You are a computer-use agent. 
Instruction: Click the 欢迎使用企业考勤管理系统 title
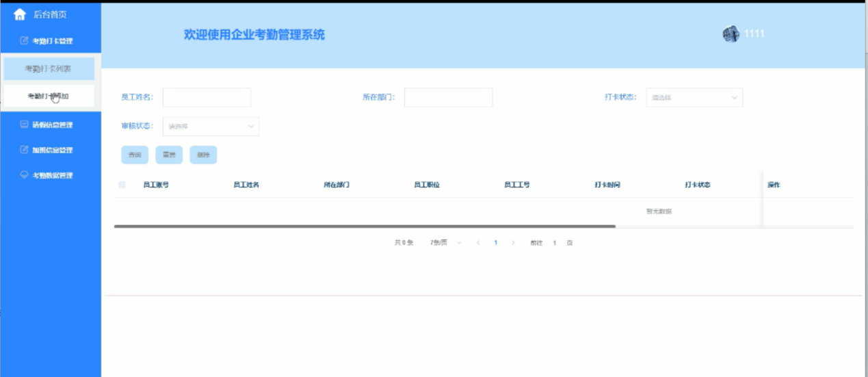coord(254,35)
